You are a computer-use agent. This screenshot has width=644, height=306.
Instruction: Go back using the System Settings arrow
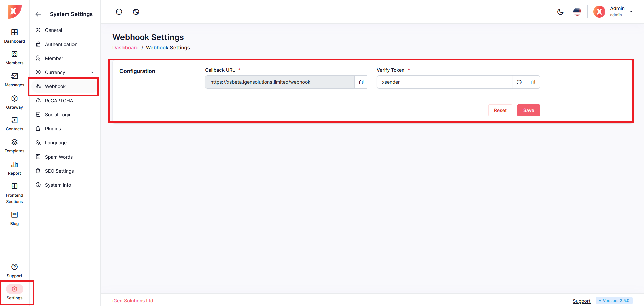pos(38,14)
